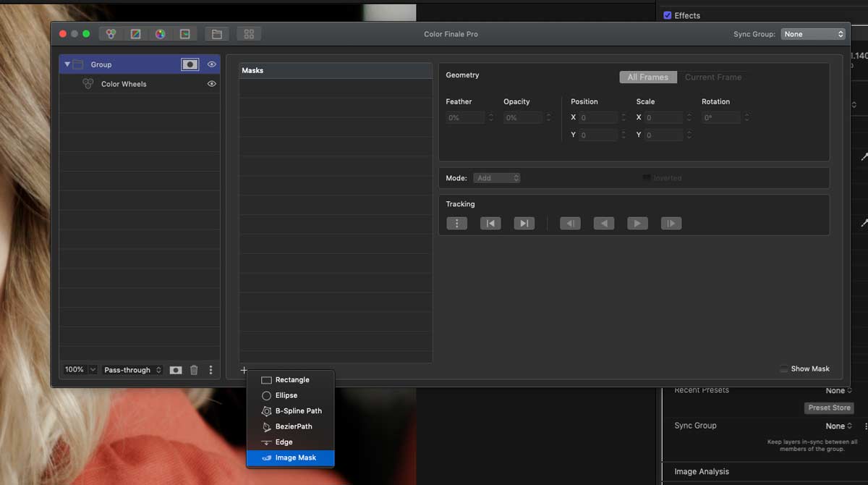Choose BezierPath from the mask menu
Image resolution: width=868 pixels, height=485 pixels.
tap(290, 426)
